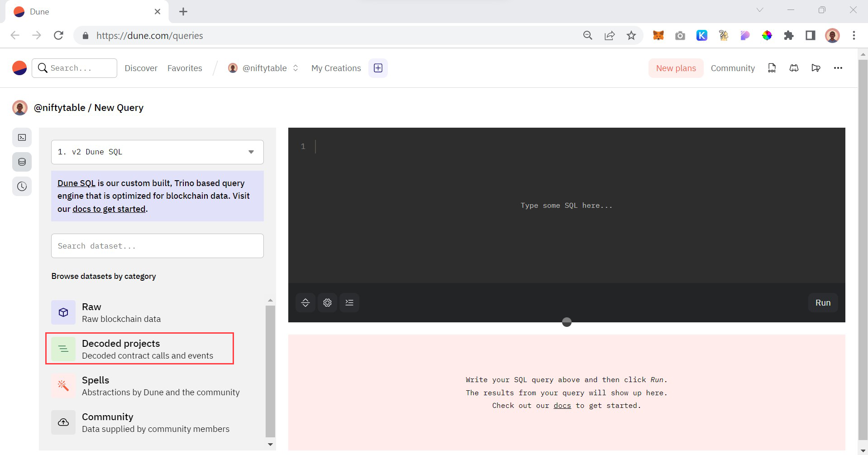Open the Community link in header
This screenshot has height=455, width=868.
(733, 68)
